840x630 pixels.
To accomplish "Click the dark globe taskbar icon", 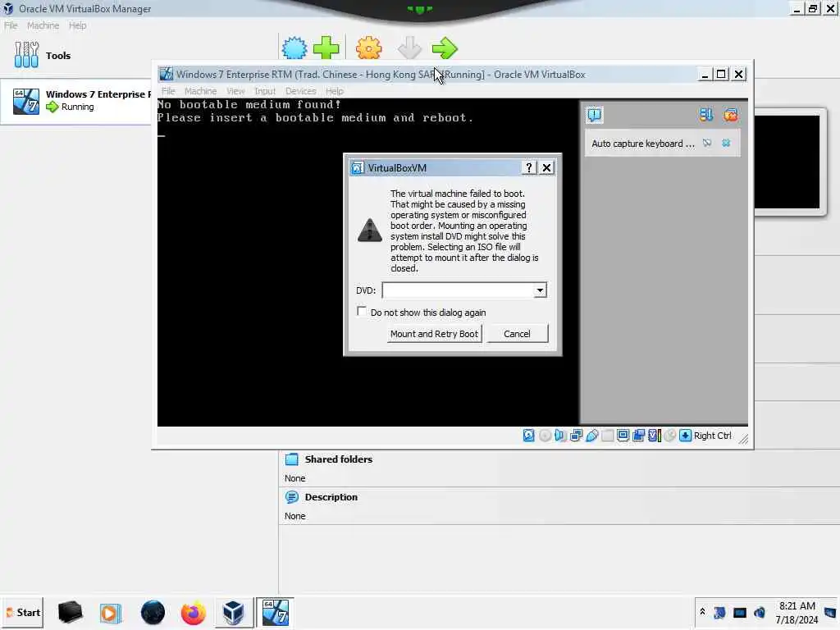I will coord(153,612).
